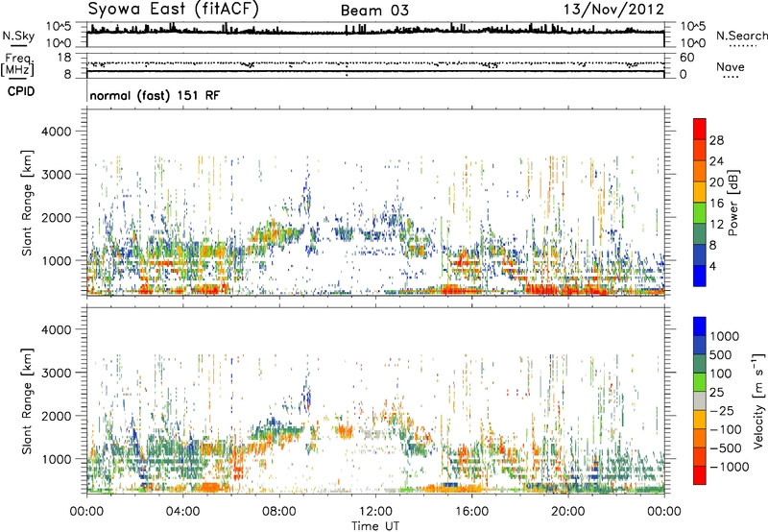Pick the yellow 16-20 dB power colorbar segment
Viewport: 768px width, 532px height.
pyautogui.click(x=700, y=191)
